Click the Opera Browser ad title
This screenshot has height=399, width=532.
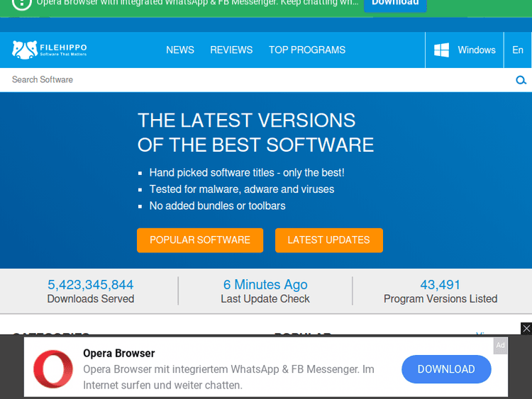click(118, 353)
